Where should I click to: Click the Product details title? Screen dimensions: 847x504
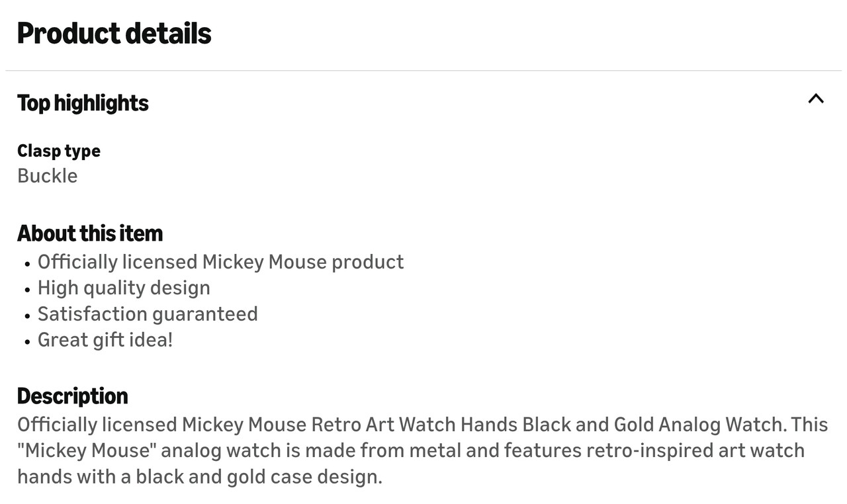[x=114, y=33]
